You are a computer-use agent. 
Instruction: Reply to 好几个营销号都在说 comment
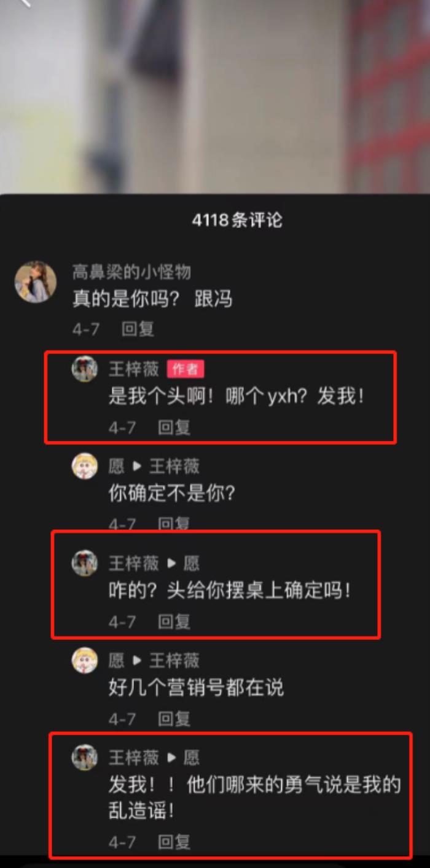coord(174,719)
